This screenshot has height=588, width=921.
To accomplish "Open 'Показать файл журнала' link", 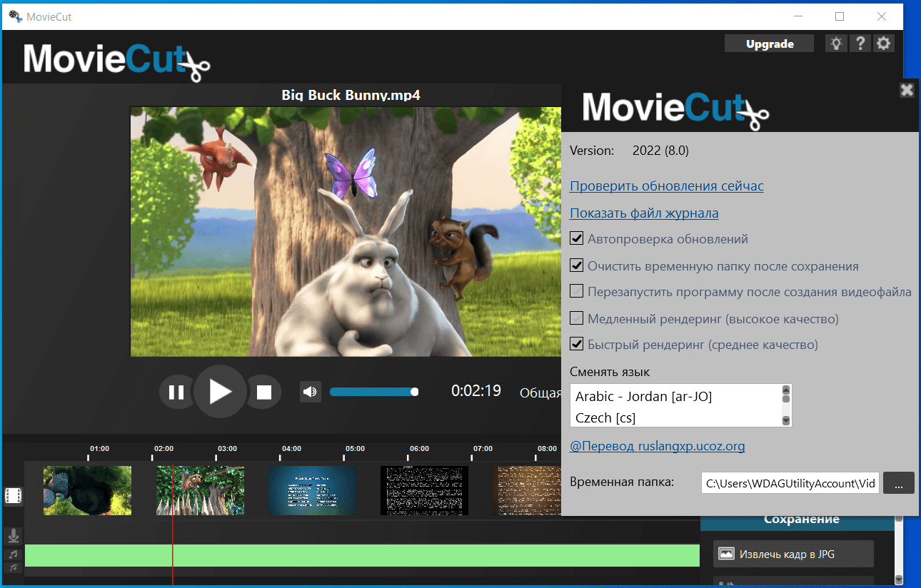I will (x=644, y=213).
